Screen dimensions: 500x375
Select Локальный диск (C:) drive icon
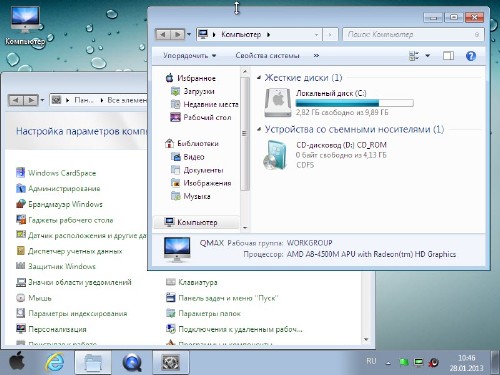(278, 103)
